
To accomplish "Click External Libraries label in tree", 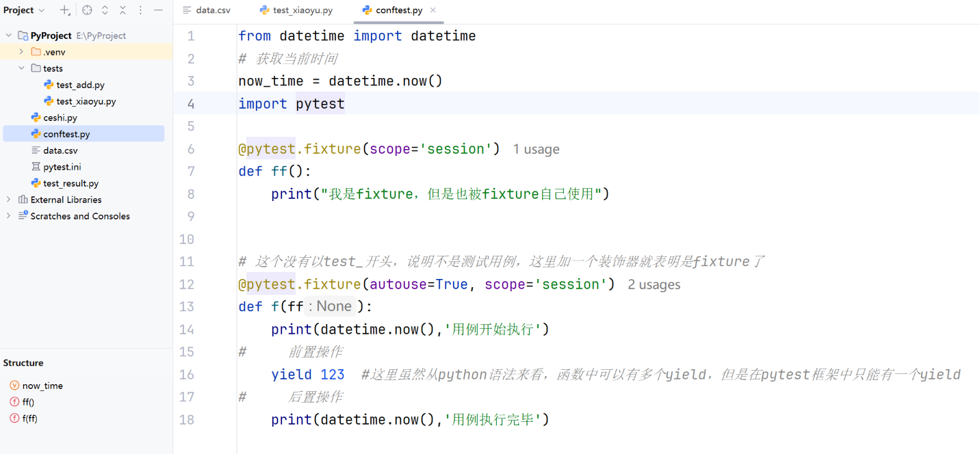I will pos(66,200).
